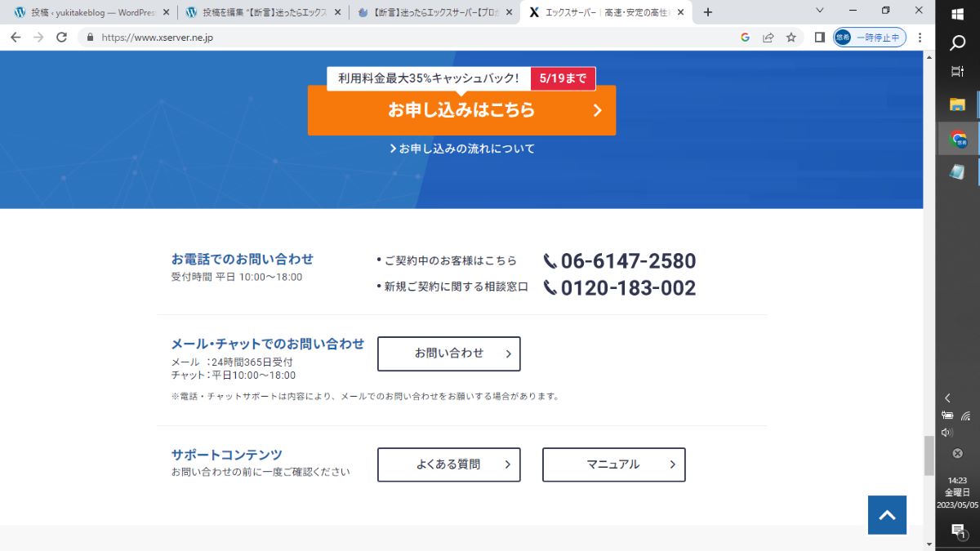This screenshot has height=551, width=980.
Task: Open the taskbar clock showing 14:23
Action: tap(958, 492)
